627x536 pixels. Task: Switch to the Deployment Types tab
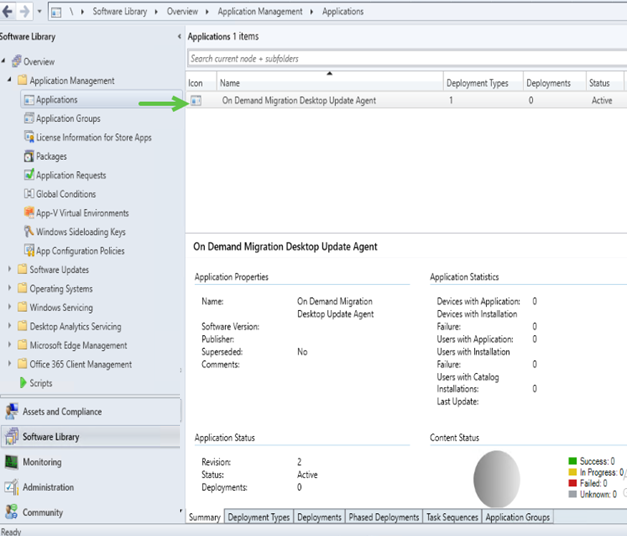[x=258, y=517]
